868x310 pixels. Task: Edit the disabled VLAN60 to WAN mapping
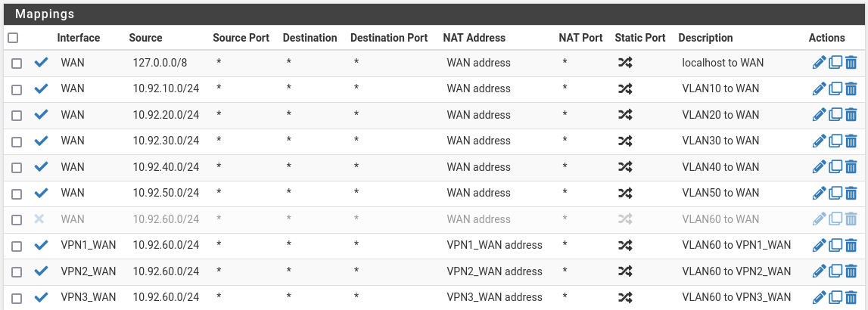tap(819, 219)
